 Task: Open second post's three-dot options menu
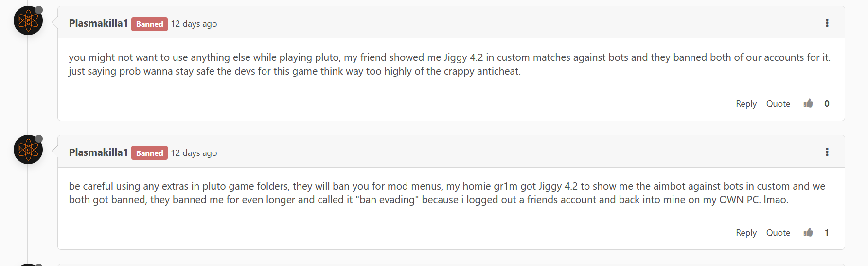[x=827, y=152]
